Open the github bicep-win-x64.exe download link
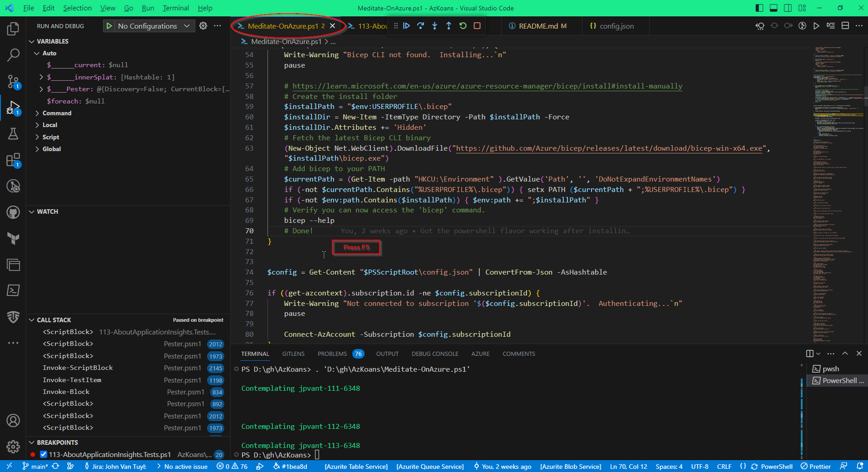 (609, 148)
